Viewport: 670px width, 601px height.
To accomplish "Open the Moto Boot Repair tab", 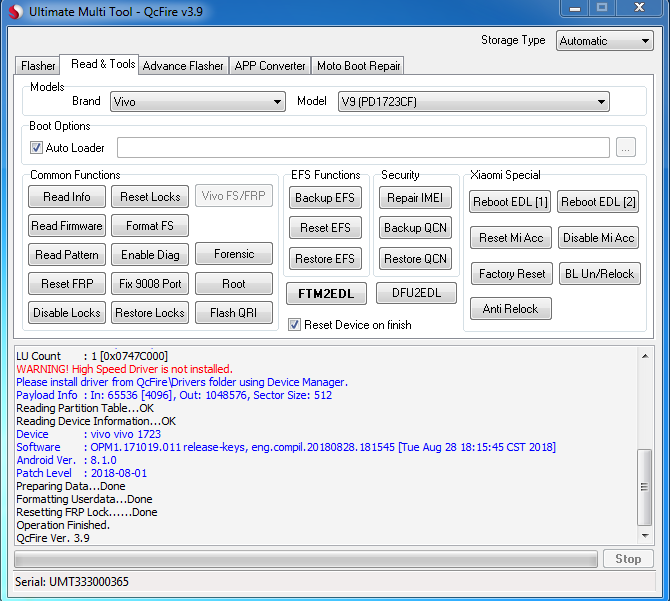I will click(x=358, y=66).
